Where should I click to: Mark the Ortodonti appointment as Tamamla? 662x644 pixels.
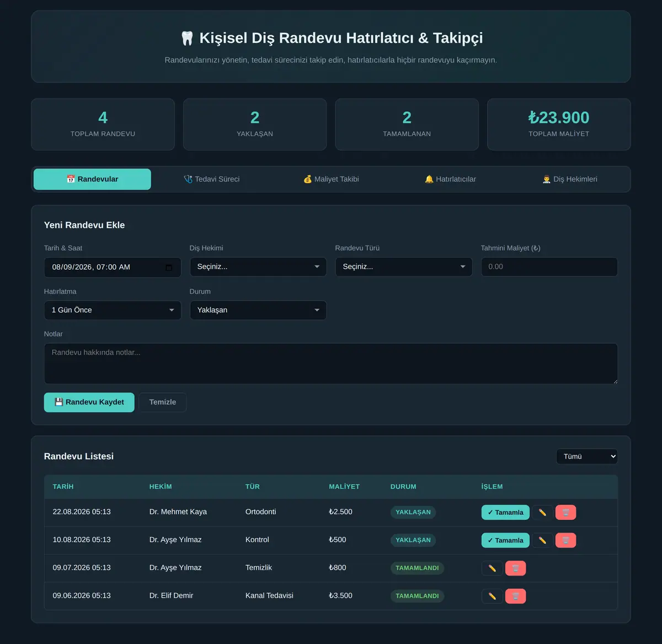[x=505, y=513]
